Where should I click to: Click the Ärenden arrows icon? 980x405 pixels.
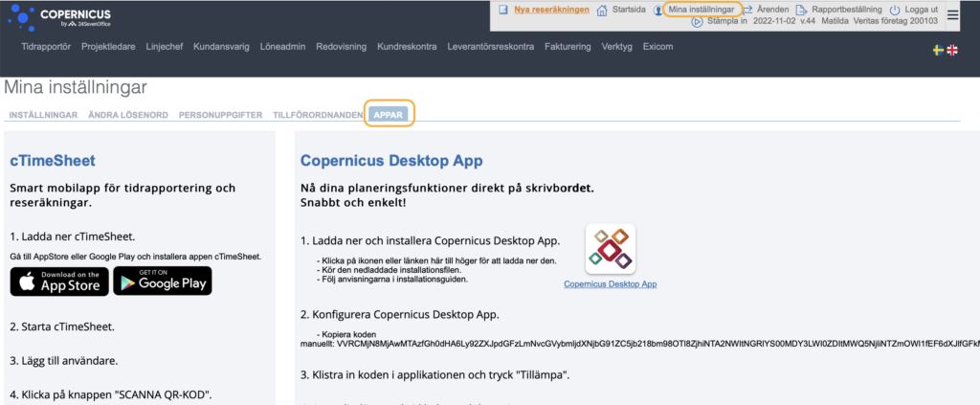[747, 10]
